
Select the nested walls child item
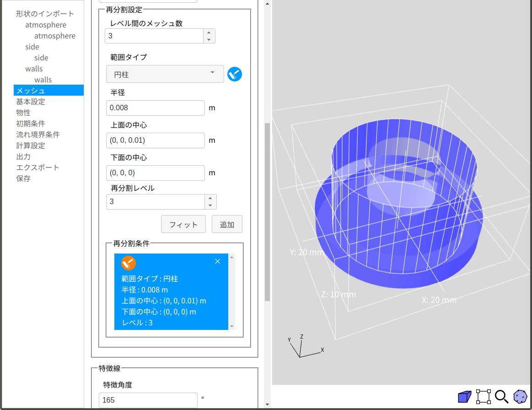(43, 80)
